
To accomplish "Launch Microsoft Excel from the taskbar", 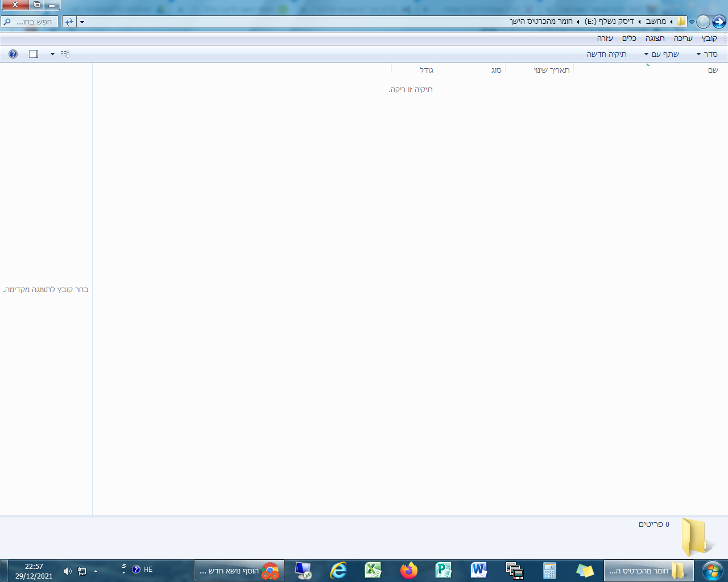I will point(373,571).
